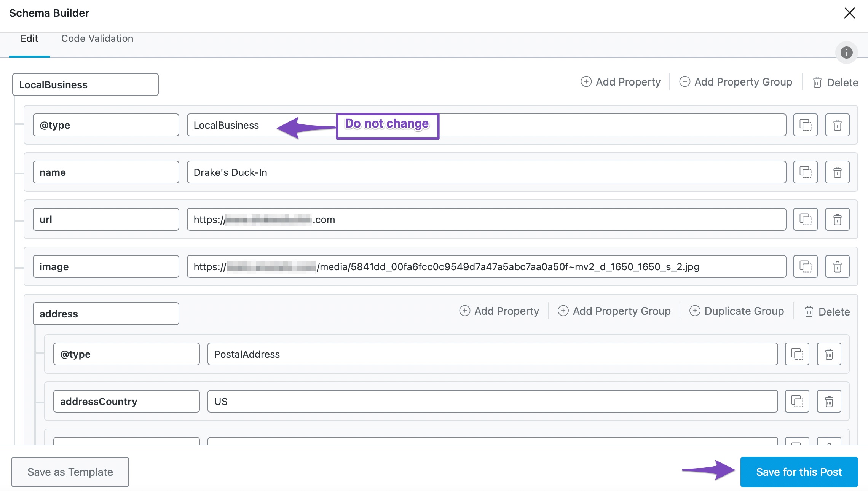The width and height of the screenshot is (868, 491).
Task: Delete the LocalBusiness schema
Action: [x=835, y=83]
